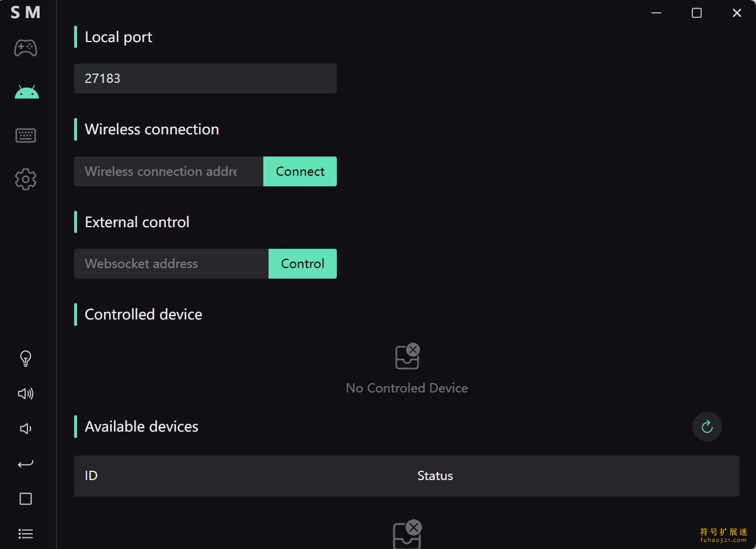Focus the Websocket address input field

(x=171, y=263)
